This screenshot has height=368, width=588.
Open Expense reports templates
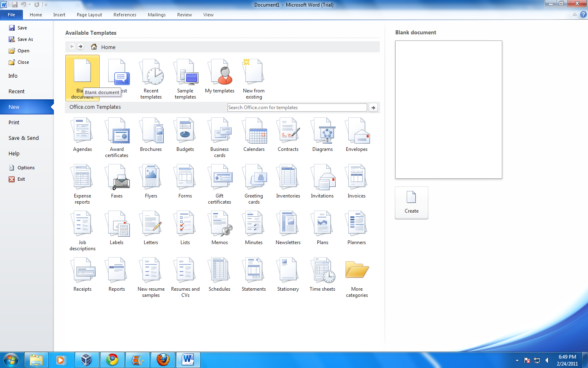click(x=82, y=184)
